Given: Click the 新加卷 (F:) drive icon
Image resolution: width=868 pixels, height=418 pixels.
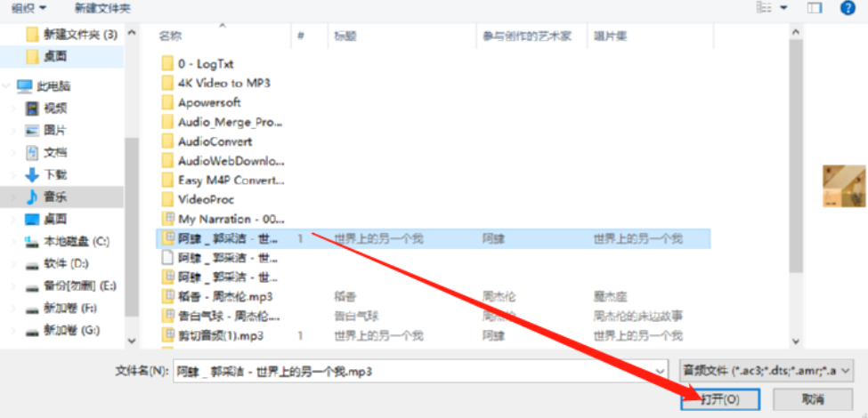Looking at the screenshot, I should (33, 309).
